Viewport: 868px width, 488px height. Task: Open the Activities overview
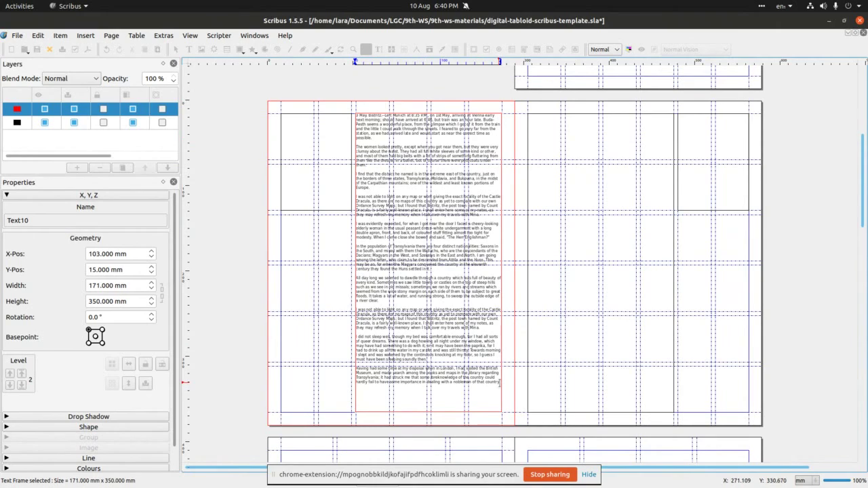tap(19, 6)
